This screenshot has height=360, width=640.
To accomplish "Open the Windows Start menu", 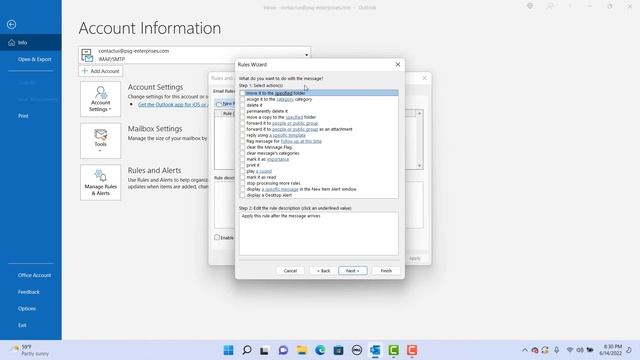I will [229, 350].
